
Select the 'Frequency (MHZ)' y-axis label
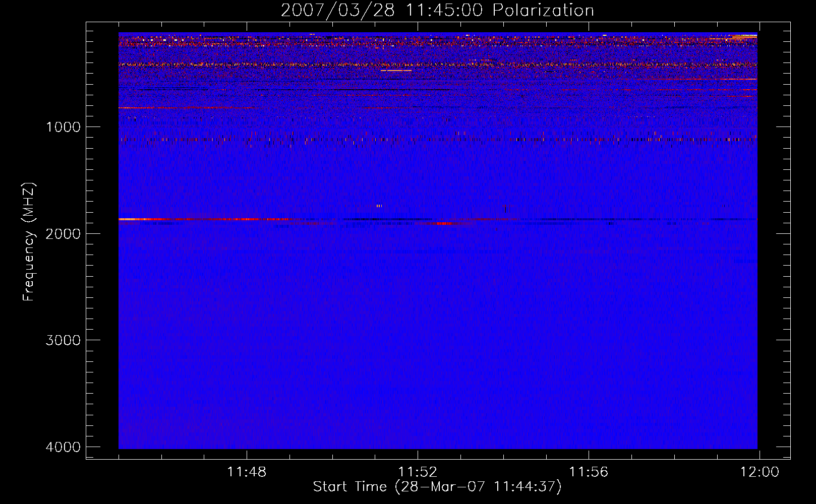[29, 242]
